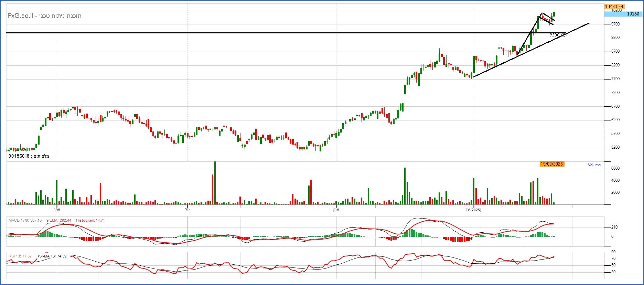644x285 pixels.
Task: Select the RSI 13 indicator label
Action: [20, 256]
